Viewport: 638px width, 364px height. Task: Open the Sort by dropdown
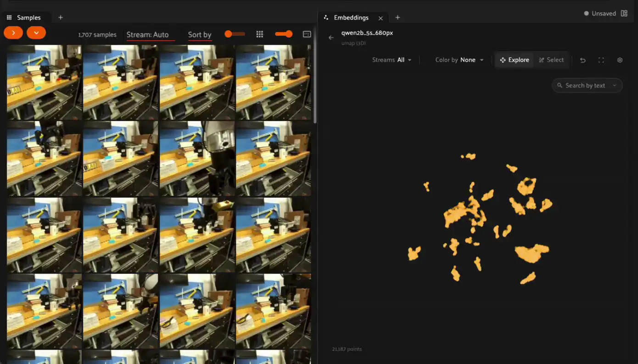pyautogui.click(x=200, y=35)
